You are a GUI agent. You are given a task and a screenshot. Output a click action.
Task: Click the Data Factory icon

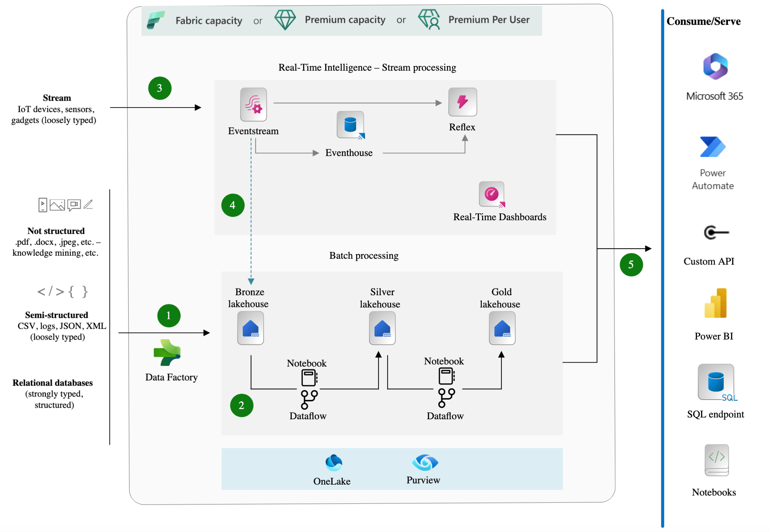pos(167,353)
